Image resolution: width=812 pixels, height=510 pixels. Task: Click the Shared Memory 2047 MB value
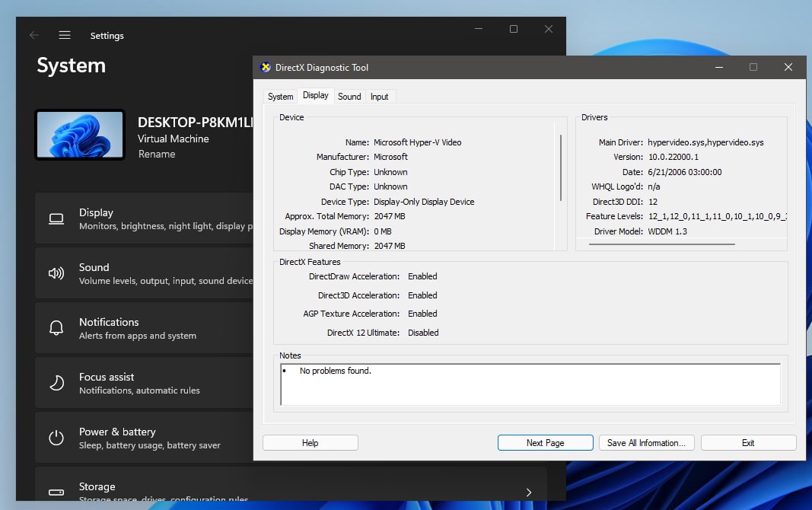point(390,246)
